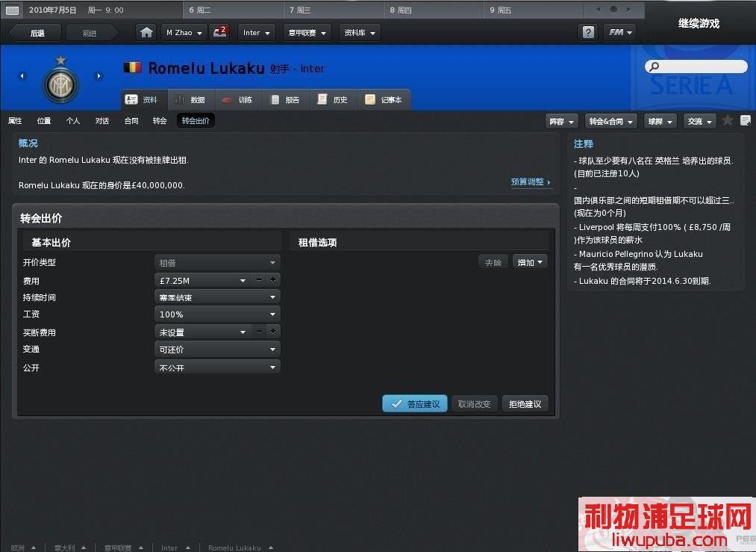Open the FM menu dropdown
Screen dimensions: 756x552
620,32
